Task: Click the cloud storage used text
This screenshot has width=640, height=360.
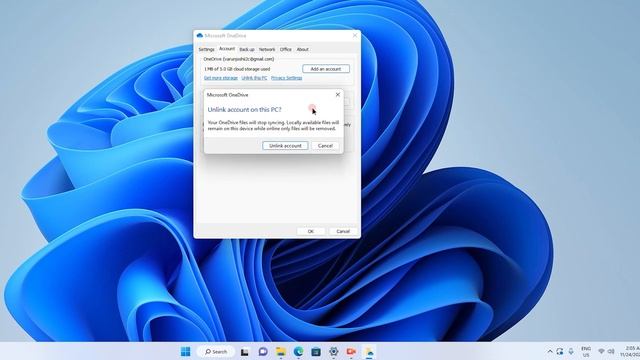Action: point(237,69)
